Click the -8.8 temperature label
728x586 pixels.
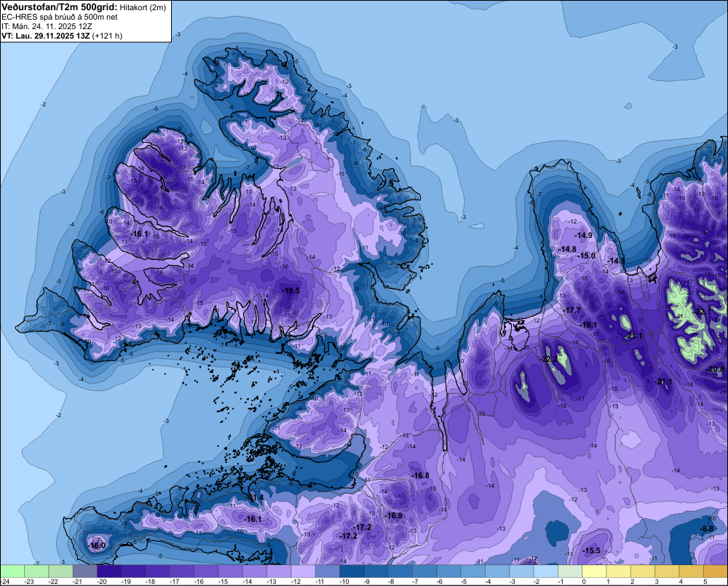(x=707, y=529)
